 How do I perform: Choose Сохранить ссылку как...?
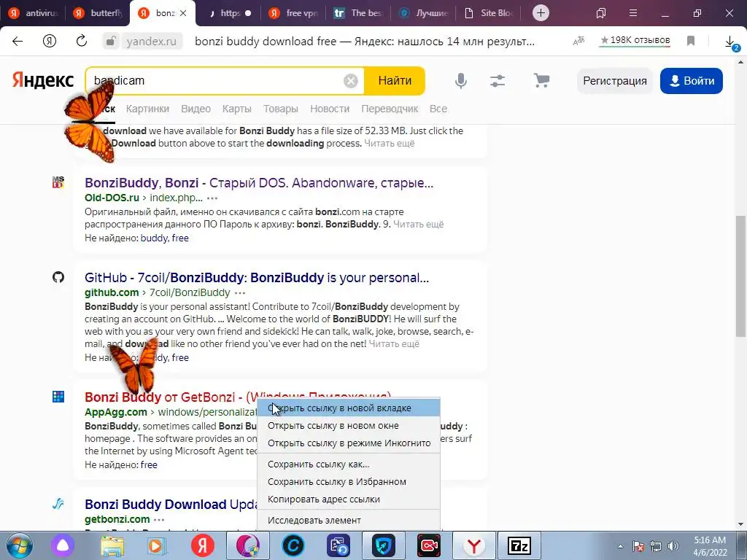coord(348,464)
